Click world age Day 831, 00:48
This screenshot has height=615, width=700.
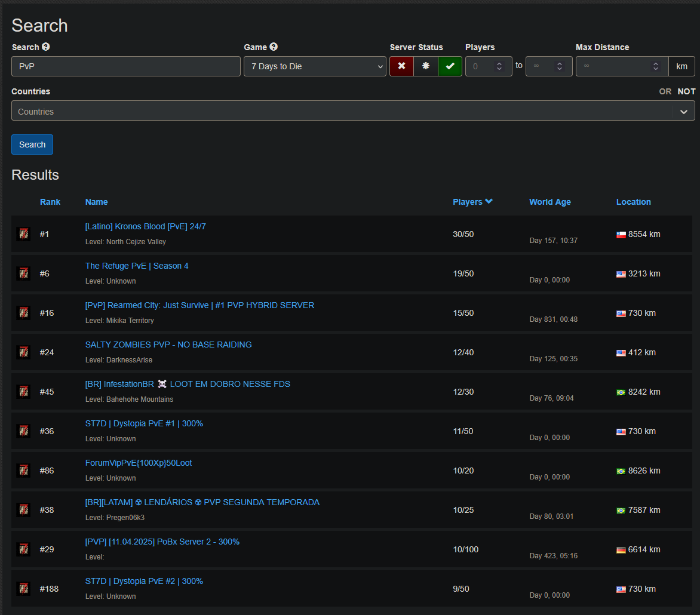pos(554,319)
